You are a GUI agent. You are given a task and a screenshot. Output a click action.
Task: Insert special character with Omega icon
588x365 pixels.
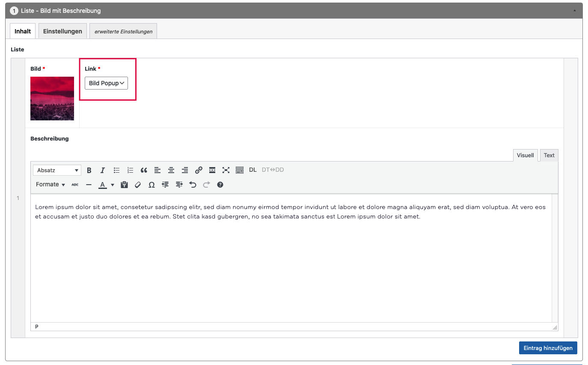coord(151,185)
